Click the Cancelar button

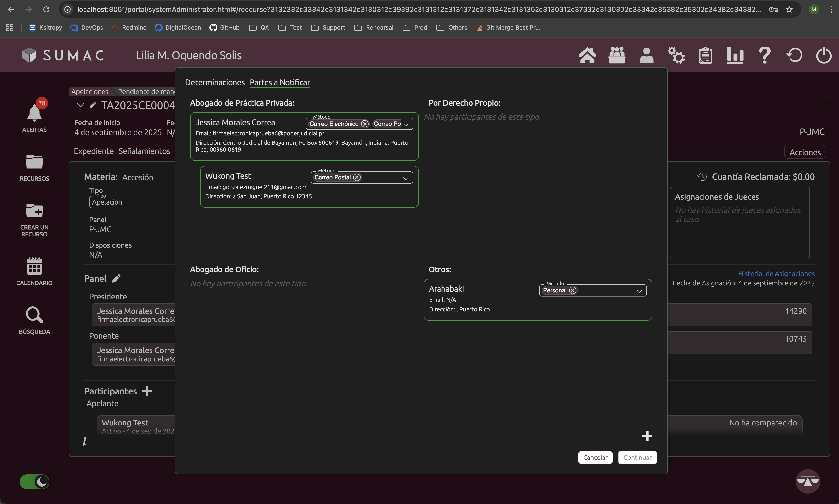(x=595, y=457)
